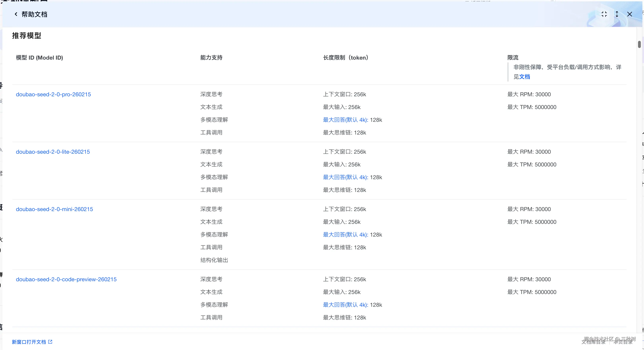The width and height of the screenshot is (644, 350).
Task: Open the doubao-seed-2-0-code-preview-260215 model link
Action: (x=66, y=279)
